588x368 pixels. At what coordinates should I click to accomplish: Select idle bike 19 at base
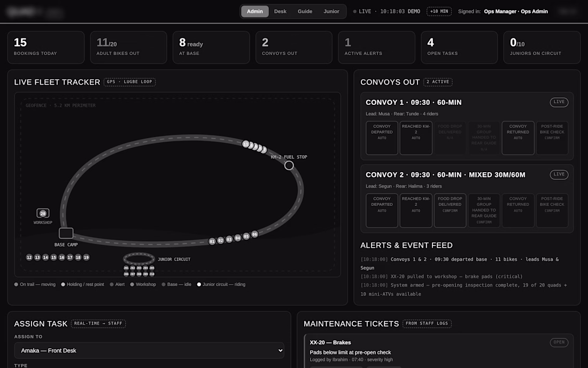point(86,257)
